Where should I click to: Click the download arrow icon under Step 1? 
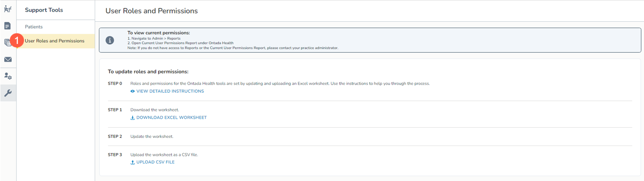[x=133, y=118]
